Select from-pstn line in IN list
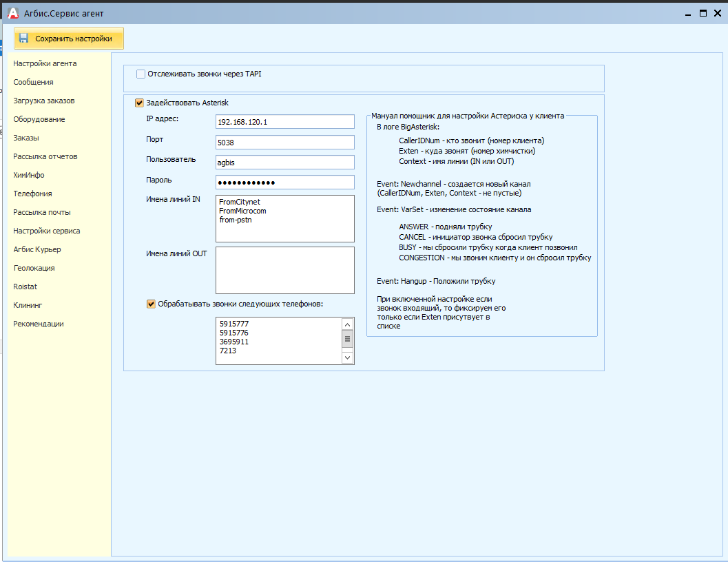Image resolution: width=728 pixels, height=562 pixels. coord(236,220)
